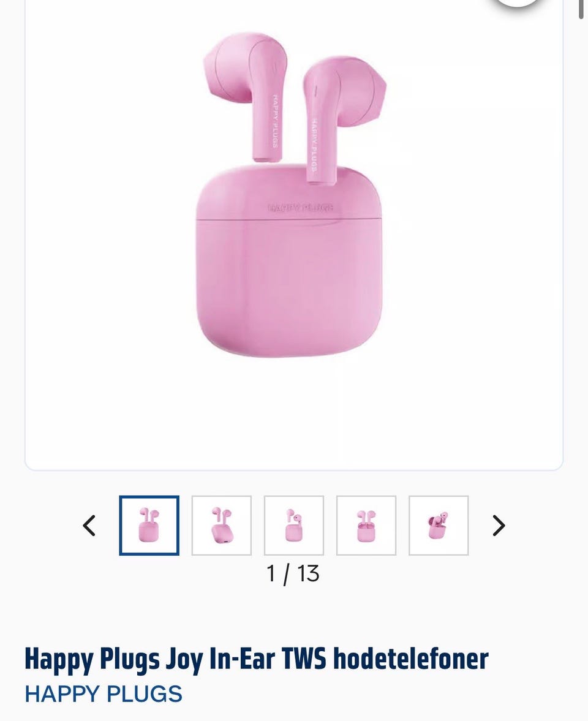This screenshot has height=721, width=588.
Task: Show fourth thumbnail with open charging case
Action: point(366,526)
